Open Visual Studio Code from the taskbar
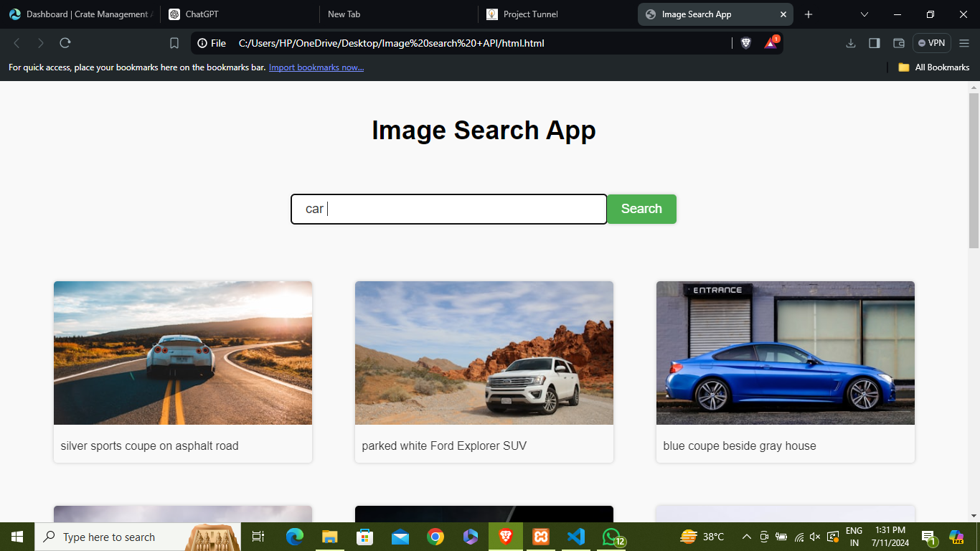 click(x=576, y=537)
